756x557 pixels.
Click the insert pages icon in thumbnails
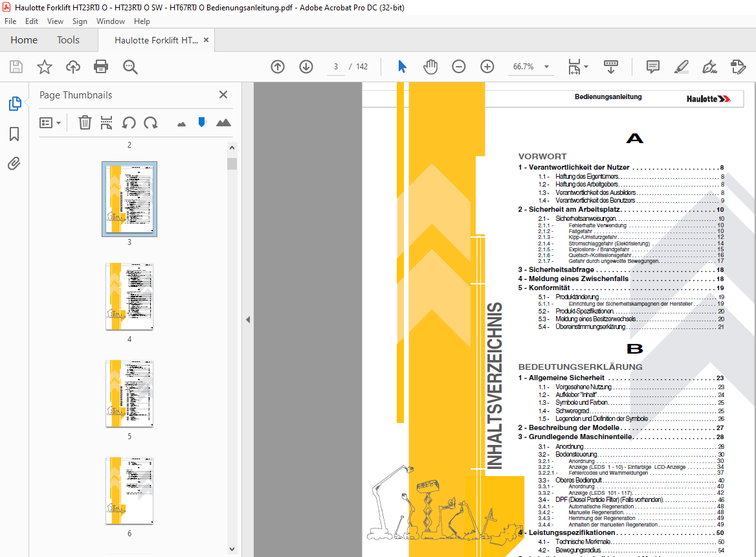click(x=106, y=122)
